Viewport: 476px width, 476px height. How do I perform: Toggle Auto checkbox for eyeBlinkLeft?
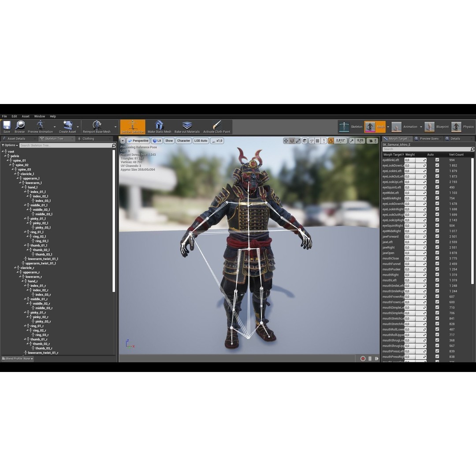(437, 160)
